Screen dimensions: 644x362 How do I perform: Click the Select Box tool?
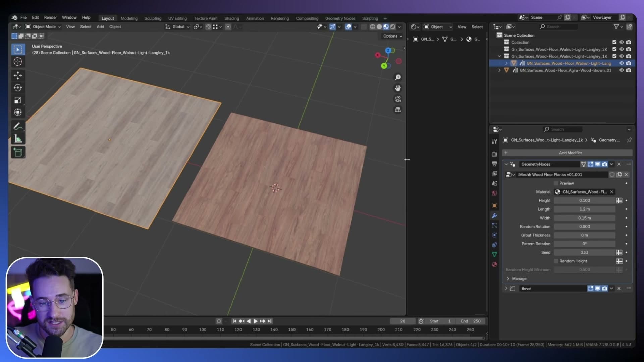18,49
